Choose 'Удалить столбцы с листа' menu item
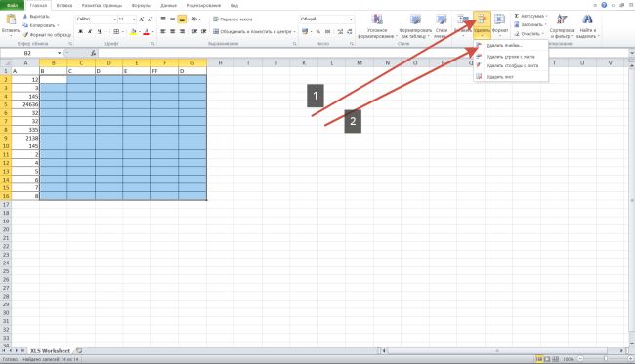Image resolution: width=635 pixels, height=364 pixels. coord(511,66)
